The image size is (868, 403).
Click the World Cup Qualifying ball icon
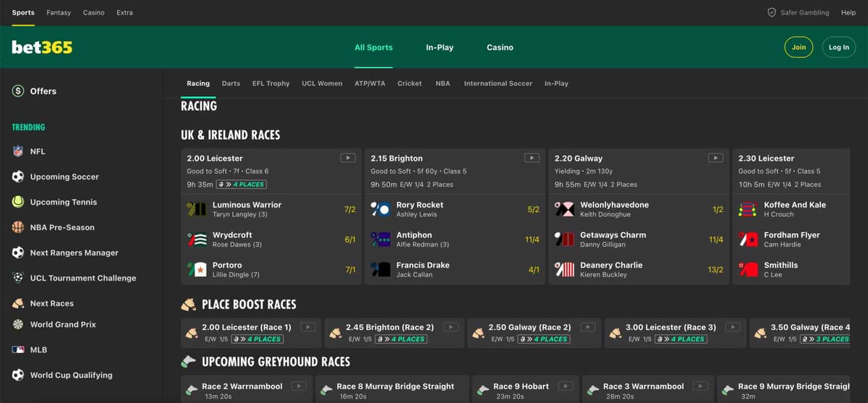(18, 375)
